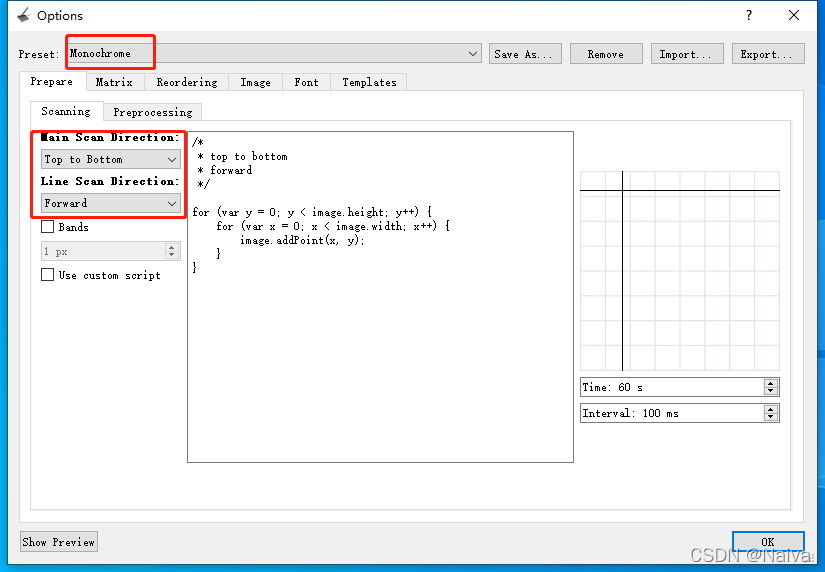Click the help question mark icon
This screenshot has height=572, width=825.
(x=749, y=15)
